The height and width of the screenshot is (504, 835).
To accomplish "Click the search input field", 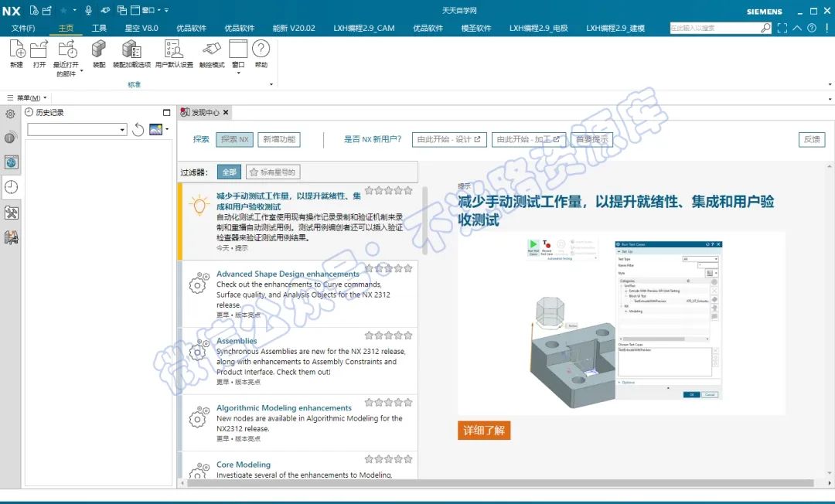I will pos(714,28).
